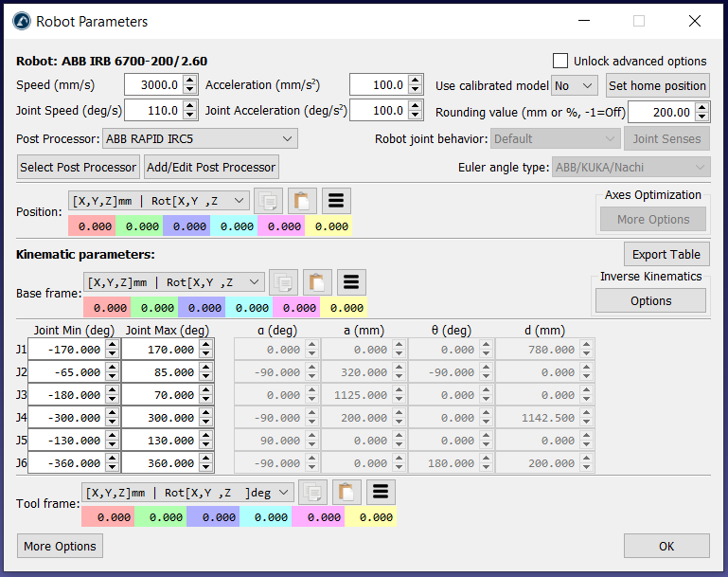This screenshot has height=577, width=728.
Task: Close the Robot Parameters window
Action: pyautogui.click(x=695, y=21)
